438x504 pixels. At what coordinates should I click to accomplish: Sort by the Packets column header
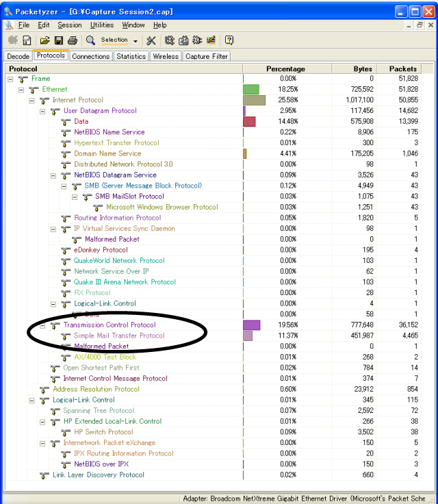(399, 68)
